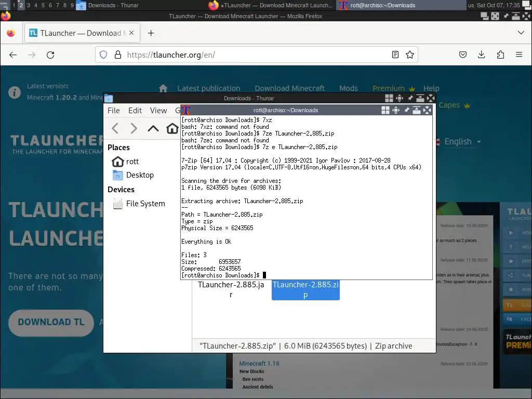Screen dimensions: 532x399
Task: Click Thunar status bar zip file info
Action: point(305,345)
